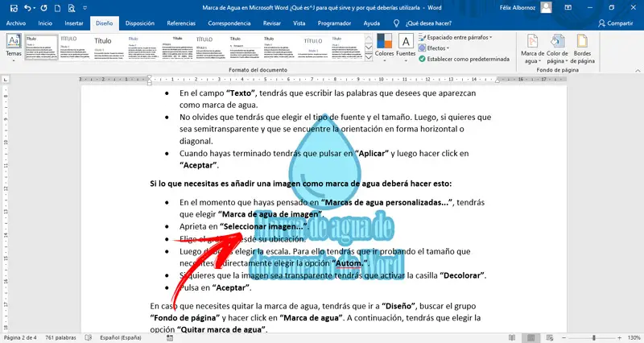Image resolution: width=644 pixels, height=343 pixels.
Task: Click the zoom slider handle
Action: tap(593, 337)
